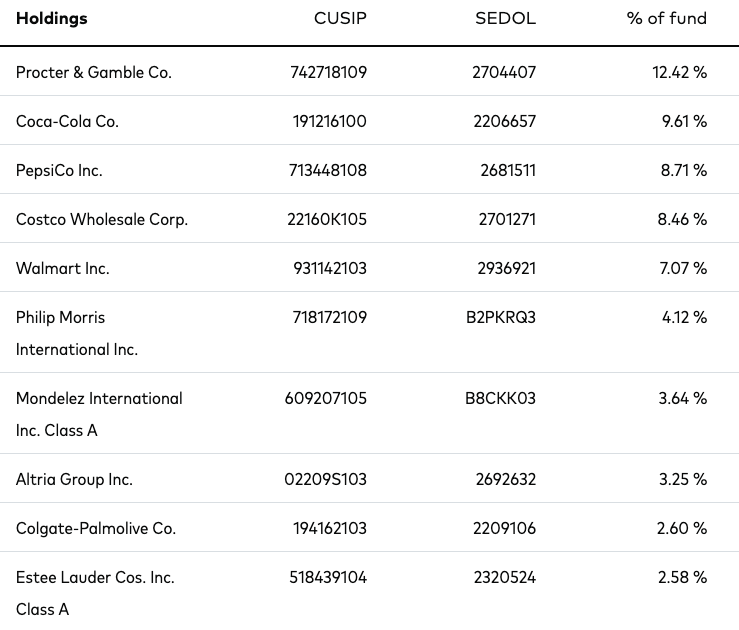Click the 2.58 % fund percentage
739x630 pixels.
682,577
